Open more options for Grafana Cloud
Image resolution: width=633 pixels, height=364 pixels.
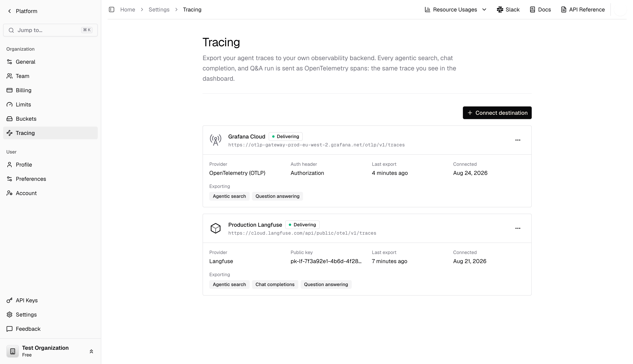pyautogui.click(x=518, y=140)
